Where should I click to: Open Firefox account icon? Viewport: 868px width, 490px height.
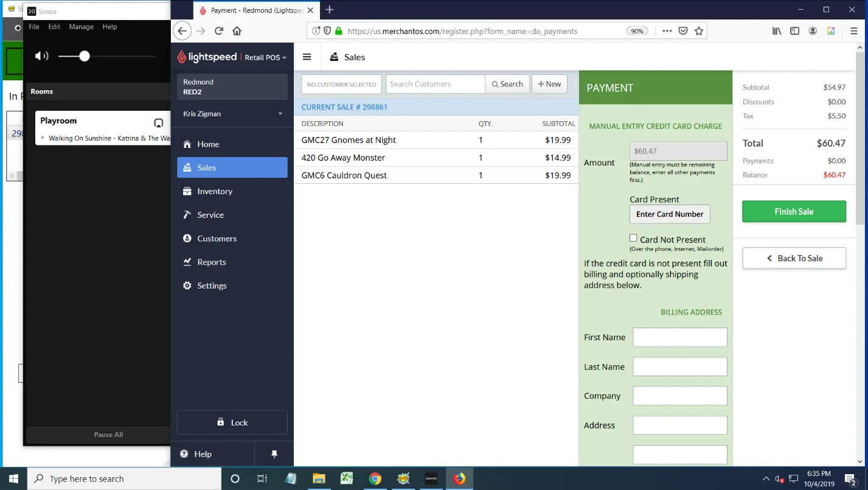click(813, 31)
